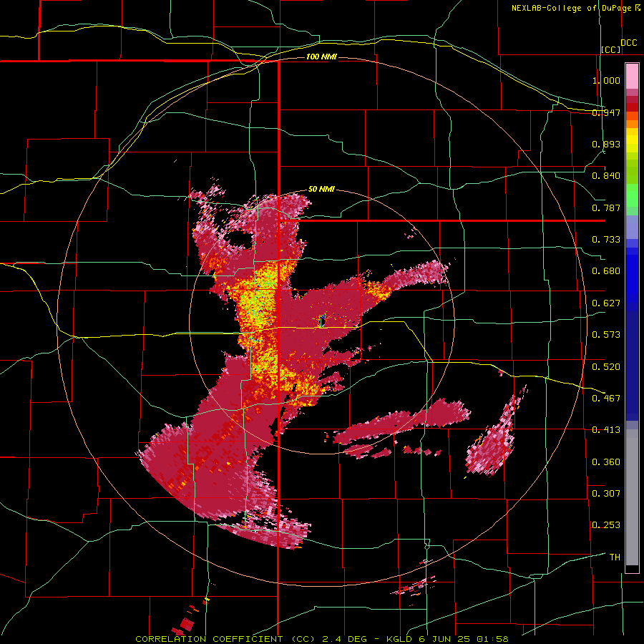Select the 0.680 legend value
The height and width of the screenshot is (644, 644).
pyautogui.click(x=606, y=271)
